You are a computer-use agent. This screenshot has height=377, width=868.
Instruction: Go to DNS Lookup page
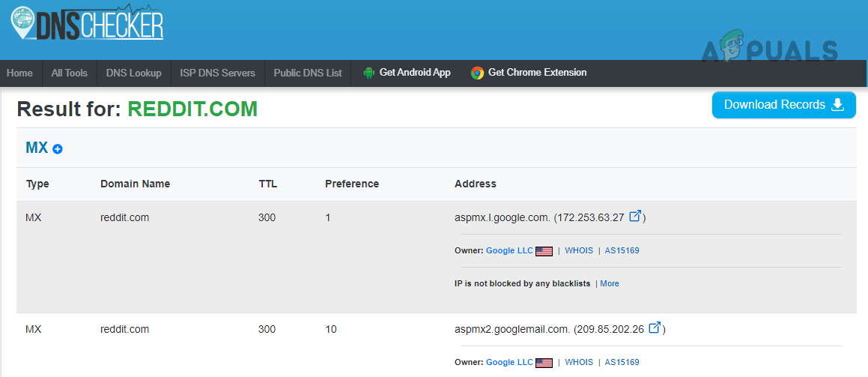click(x=133, y=73)
